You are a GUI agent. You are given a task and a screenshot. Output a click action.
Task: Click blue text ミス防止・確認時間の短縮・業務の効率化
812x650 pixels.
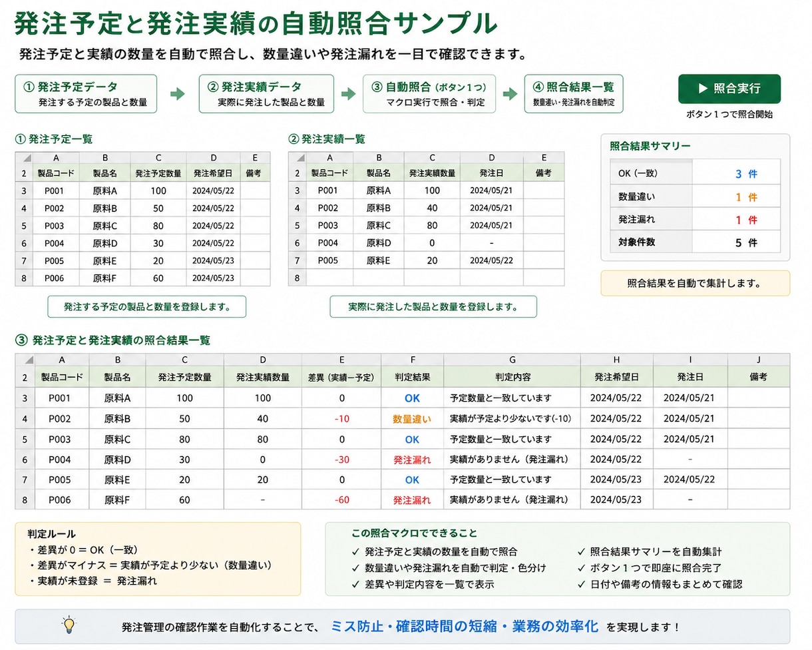click(464, 626)
